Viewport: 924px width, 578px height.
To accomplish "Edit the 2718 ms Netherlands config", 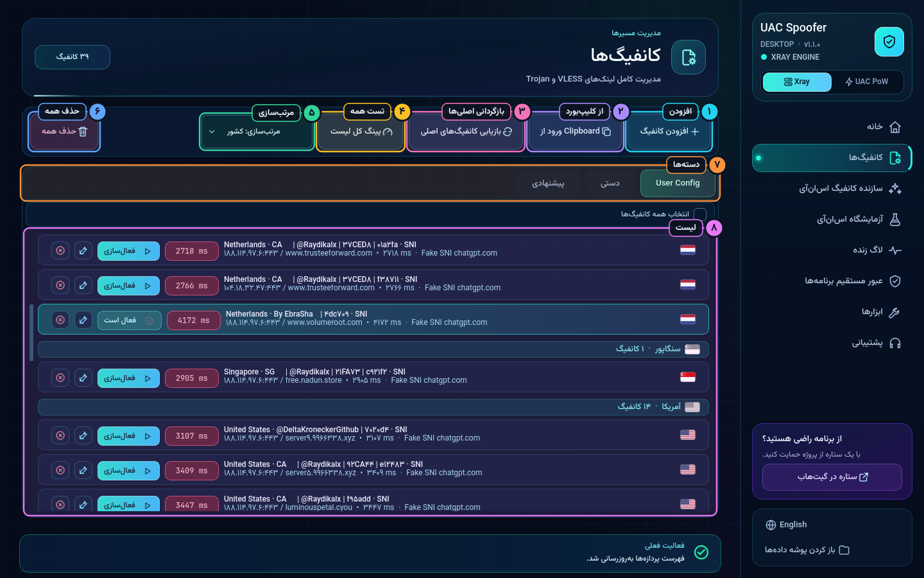I will pos(83,251).
